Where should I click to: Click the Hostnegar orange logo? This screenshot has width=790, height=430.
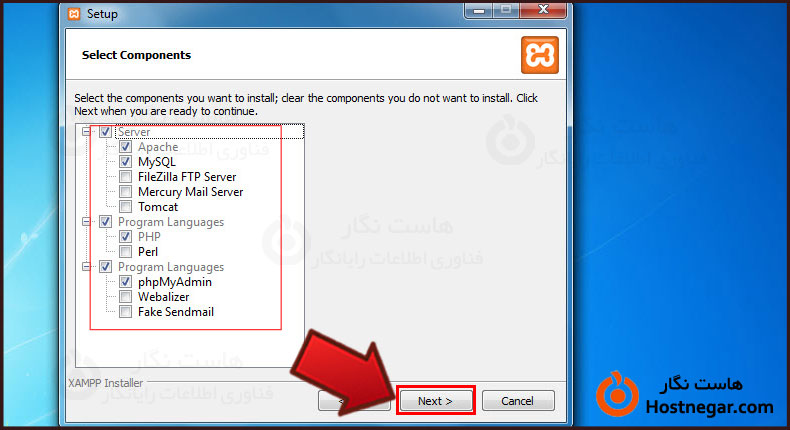tap(617, 395)
